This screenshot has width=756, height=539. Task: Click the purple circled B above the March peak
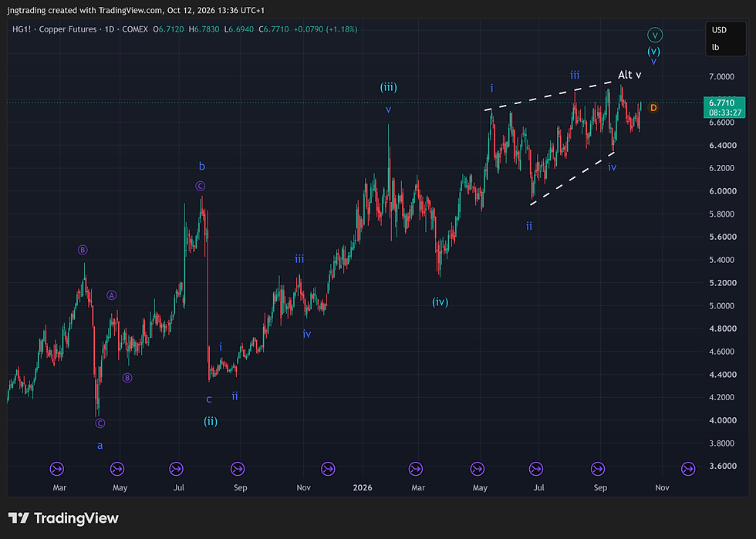coord(83,250)
